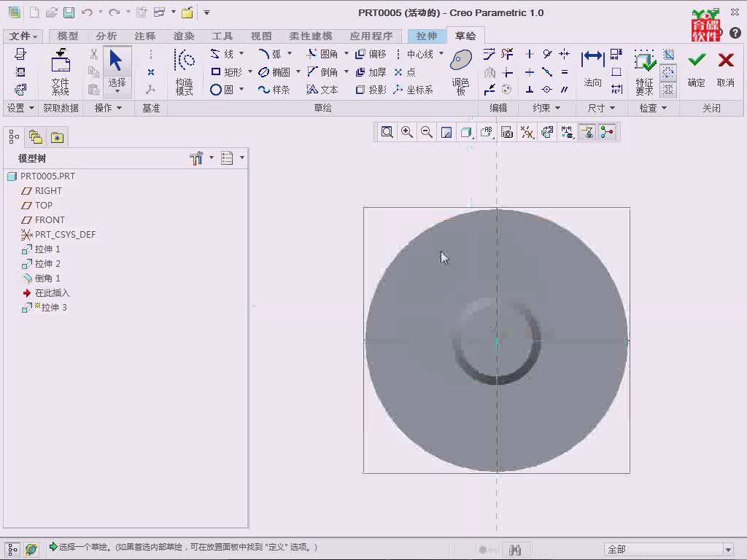Viewport: 747px width, 560px height.
Task: Expand the 尺寸 group dropdown
Action: coord(601,109)
